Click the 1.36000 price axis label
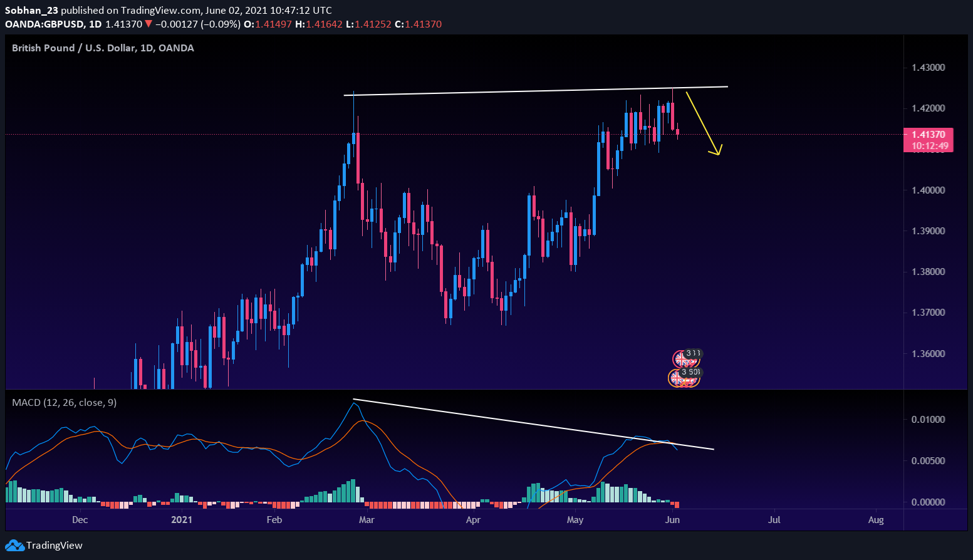The width and height of the screenshot is (973, 560). click(x=929, y=354)
